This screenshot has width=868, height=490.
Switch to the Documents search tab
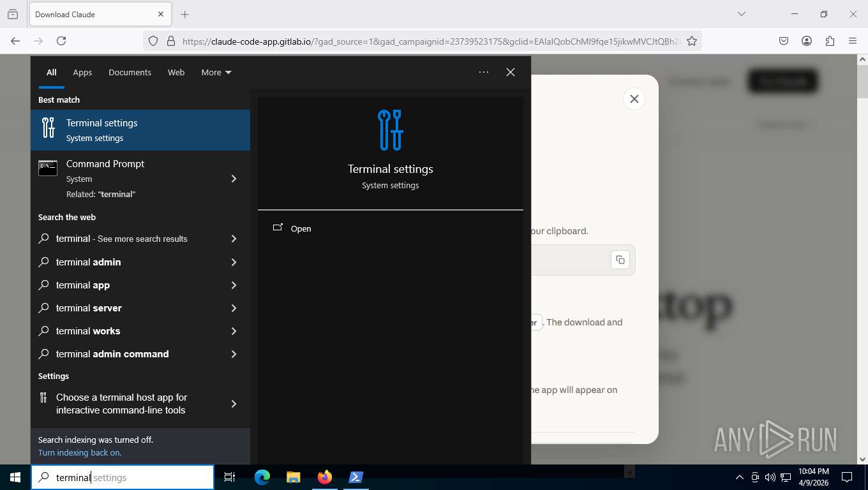[130, 72]
